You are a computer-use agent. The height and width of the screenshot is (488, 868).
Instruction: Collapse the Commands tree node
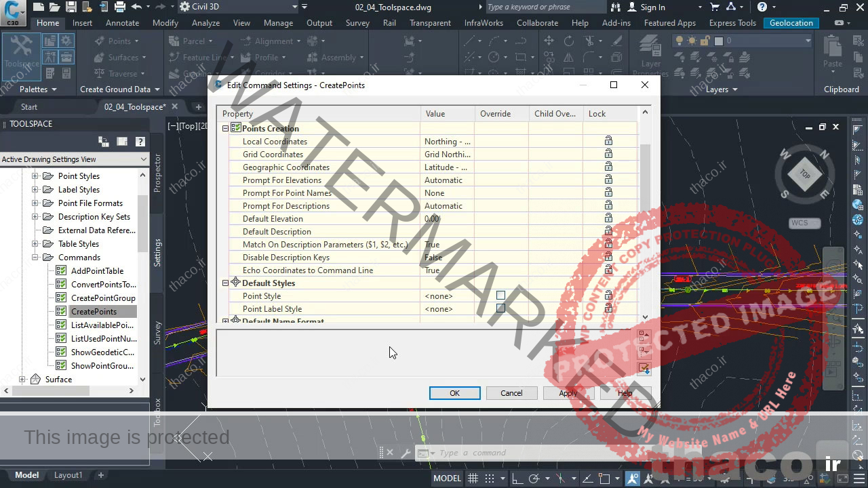35,258
